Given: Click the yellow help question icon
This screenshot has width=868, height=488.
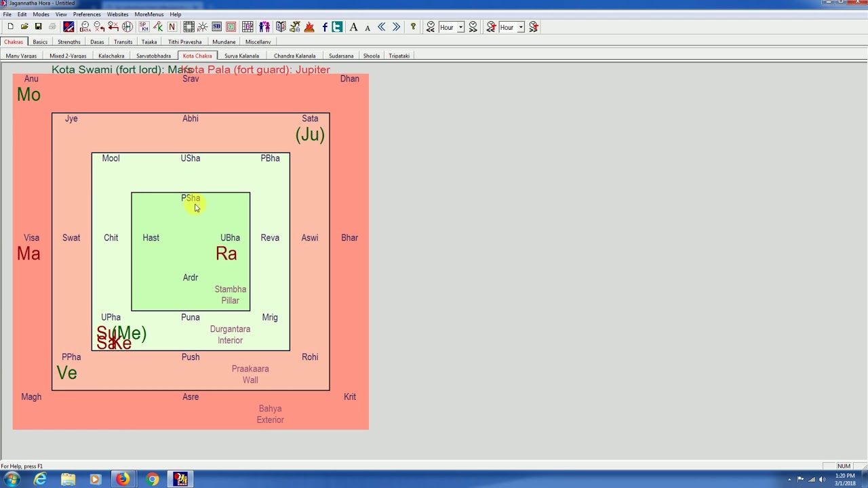Looking at the screenshot, I should click(x=413, y=27).
